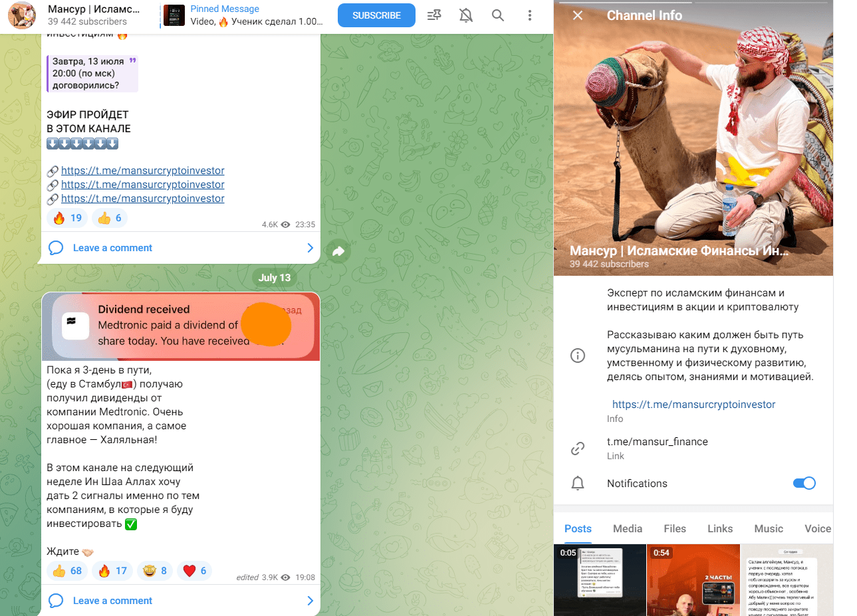Screen dimensions: 857x616
Task: Click heart reaction with 6
Action: [195, 571]
